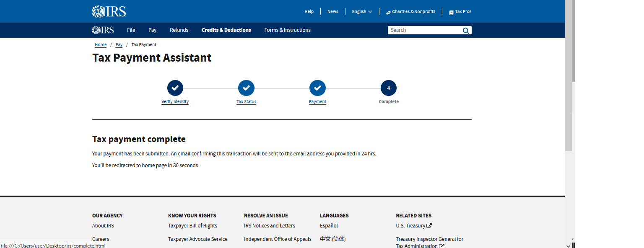Click the News link
The width and height of the screenshot is (644, 248).
tap(333, 12)
